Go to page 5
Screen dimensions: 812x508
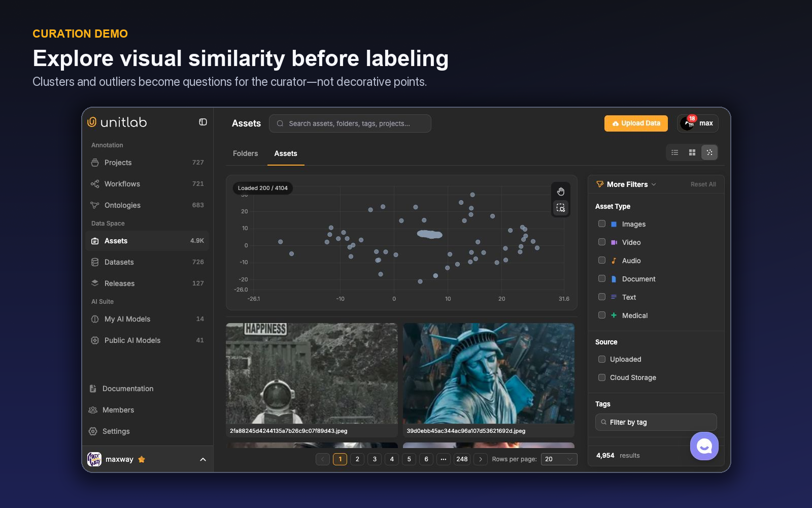pyautogui.click(x=409, y=459)
